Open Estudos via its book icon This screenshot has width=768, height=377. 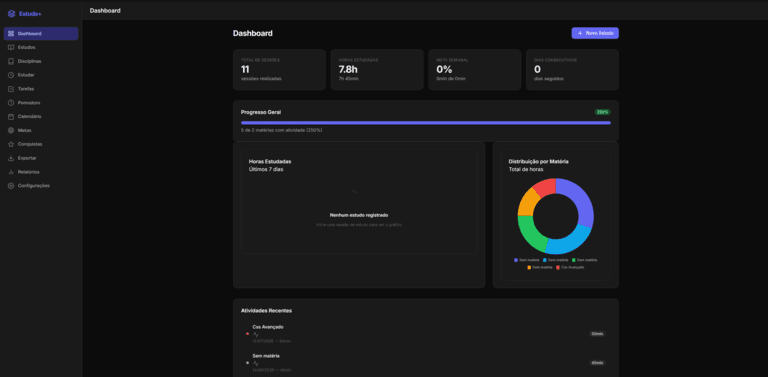tap(11, 47)
